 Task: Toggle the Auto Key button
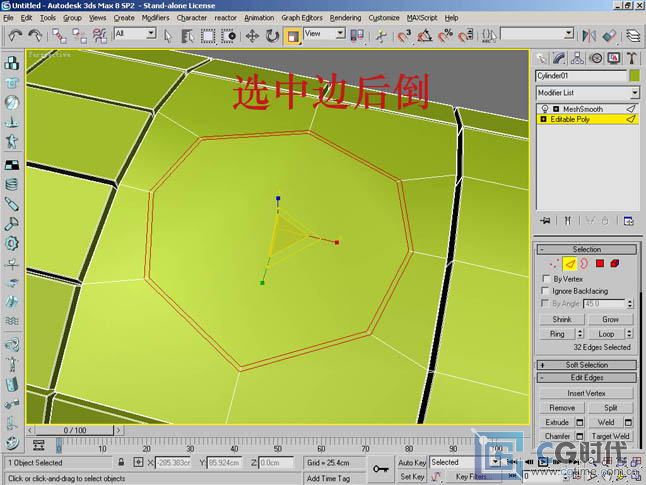coord(412,463)
